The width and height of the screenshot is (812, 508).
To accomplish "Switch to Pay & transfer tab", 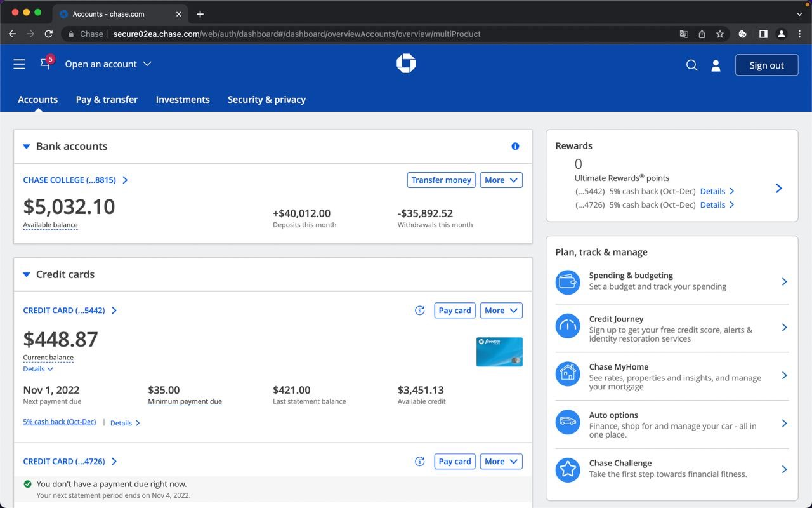I will (x=107, y=100).
